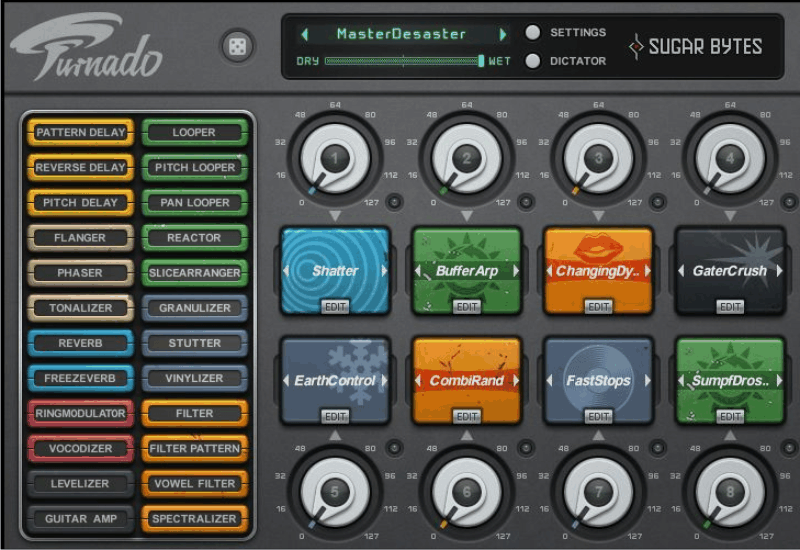Switch BufferArp slot to next effect
This screenshot has width=800, height=550.
point(516,271)
